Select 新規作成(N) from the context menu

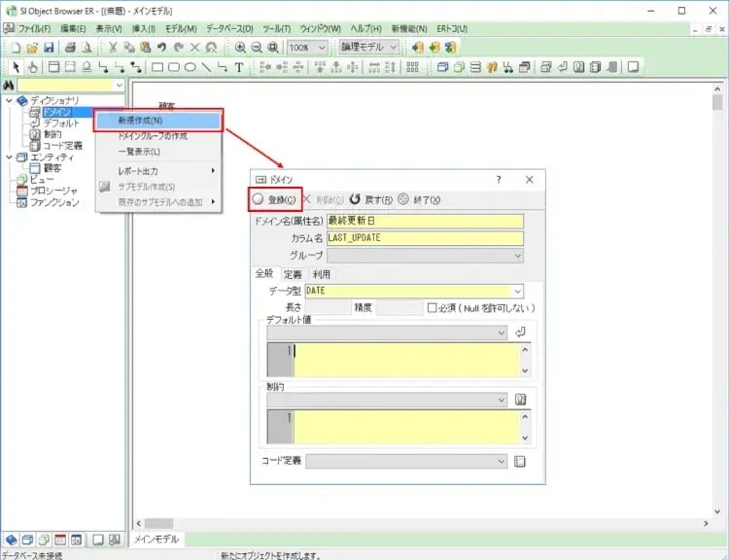point(157,121)
